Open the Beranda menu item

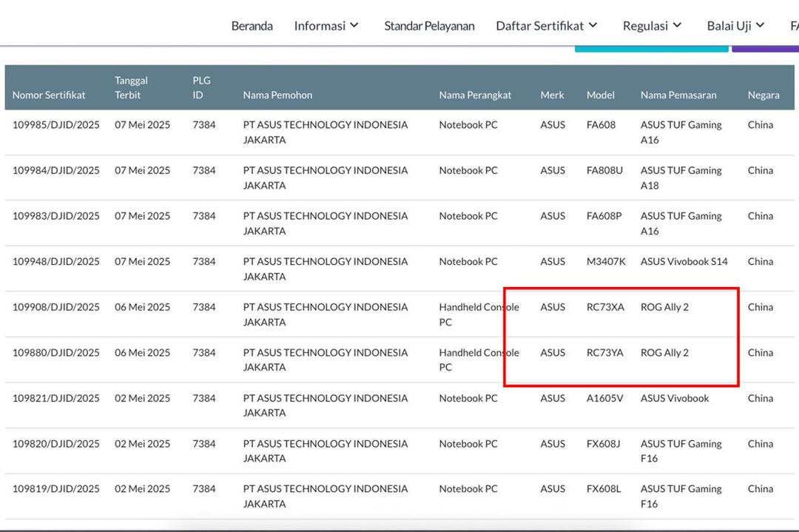point(252,25)
